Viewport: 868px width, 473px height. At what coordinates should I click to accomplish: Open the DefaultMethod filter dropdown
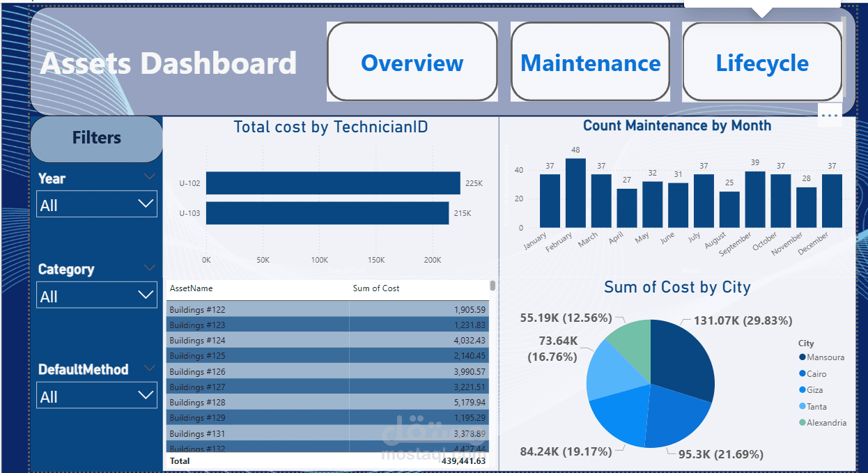click(x=97, y=396)
